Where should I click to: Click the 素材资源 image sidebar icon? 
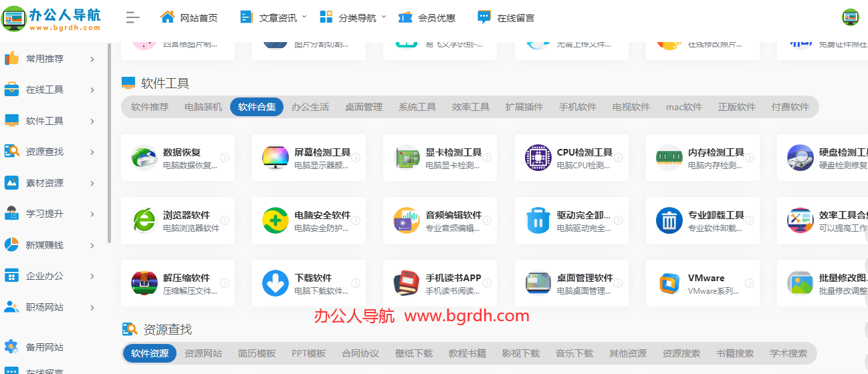point(11,182)
